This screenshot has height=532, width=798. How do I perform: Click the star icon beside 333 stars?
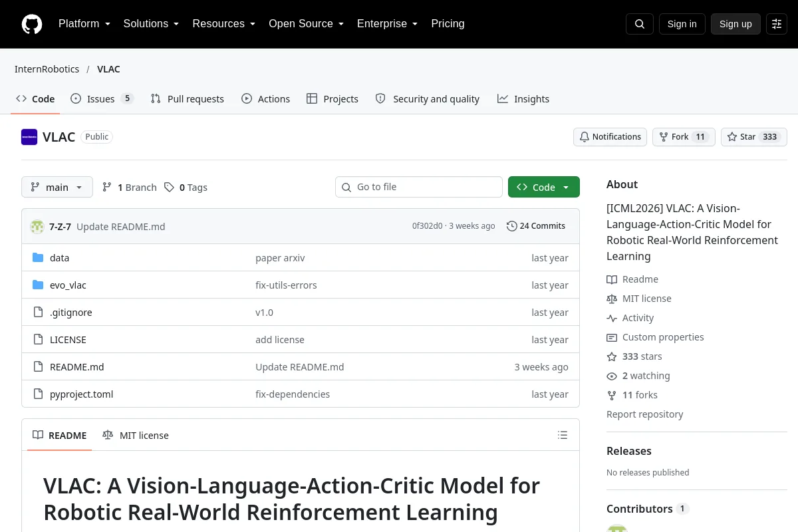pos(612,357)
